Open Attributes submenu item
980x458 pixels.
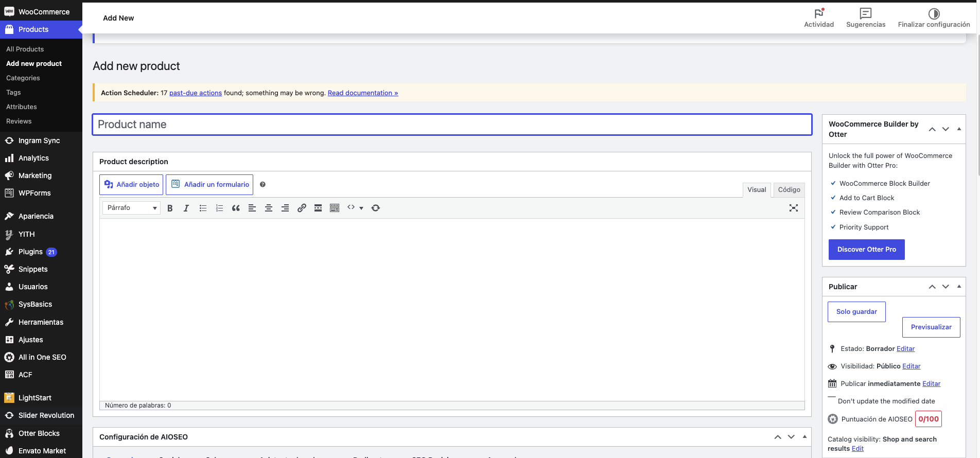(22, 107)
